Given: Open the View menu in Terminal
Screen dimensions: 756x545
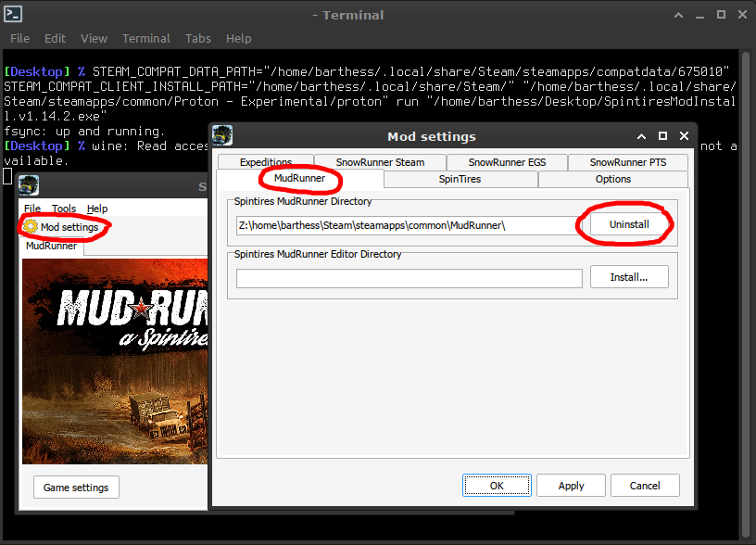Looking at the screenshot, I should (x=94, y=39).
